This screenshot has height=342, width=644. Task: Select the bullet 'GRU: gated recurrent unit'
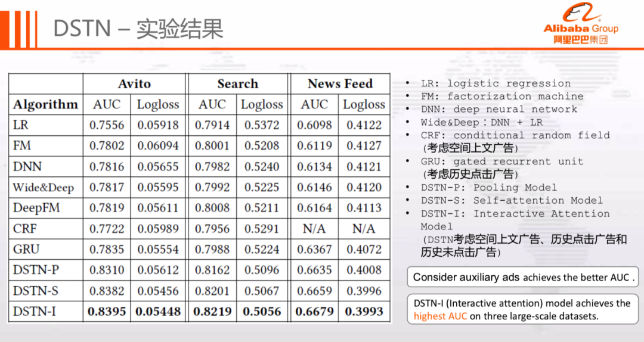point(502,161)
